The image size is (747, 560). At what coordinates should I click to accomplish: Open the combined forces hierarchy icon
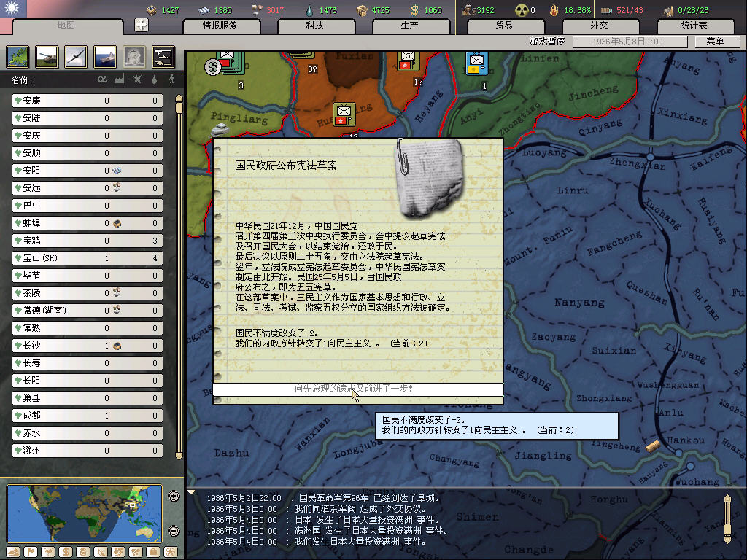click(x=163, y=57)
